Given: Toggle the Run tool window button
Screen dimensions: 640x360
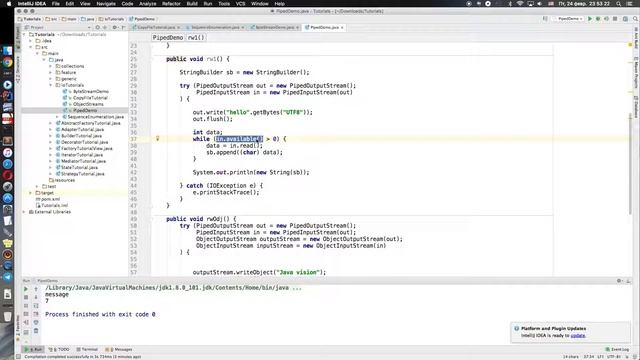Looking at the screenshot, I should tap(33, 349).
